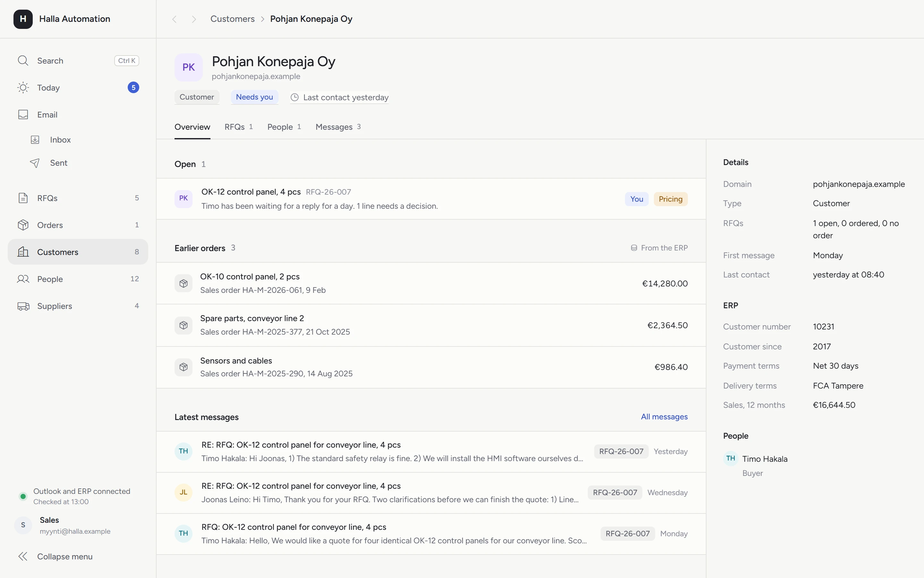Image resolution: width=924 pixels, height=578 pixels.
Task: Click the From the ERP label
Action: pos(659,248)
